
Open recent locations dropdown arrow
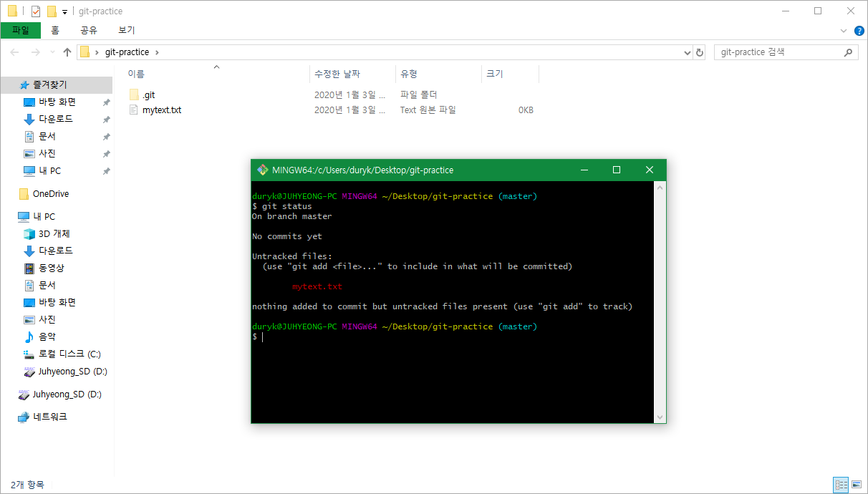[52, 52]
